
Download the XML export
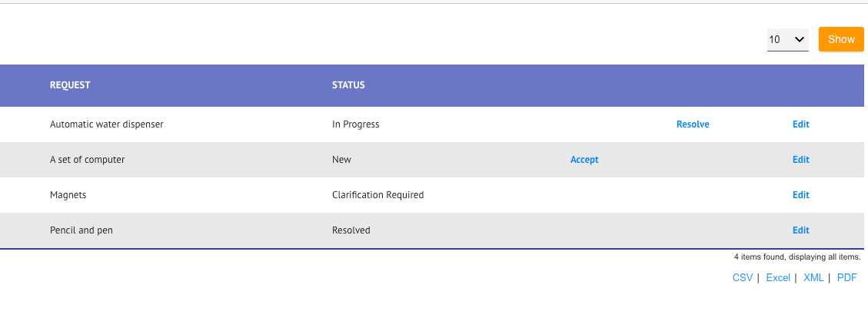[x=813, y=278]
